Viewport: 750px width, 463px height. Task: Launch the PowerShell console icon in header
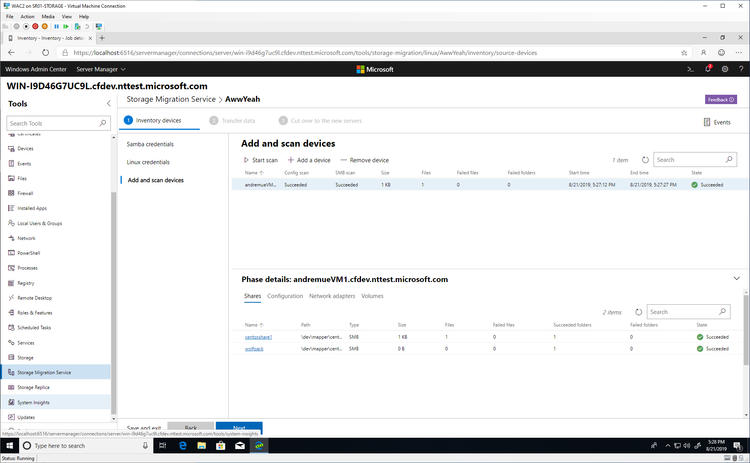690,69
